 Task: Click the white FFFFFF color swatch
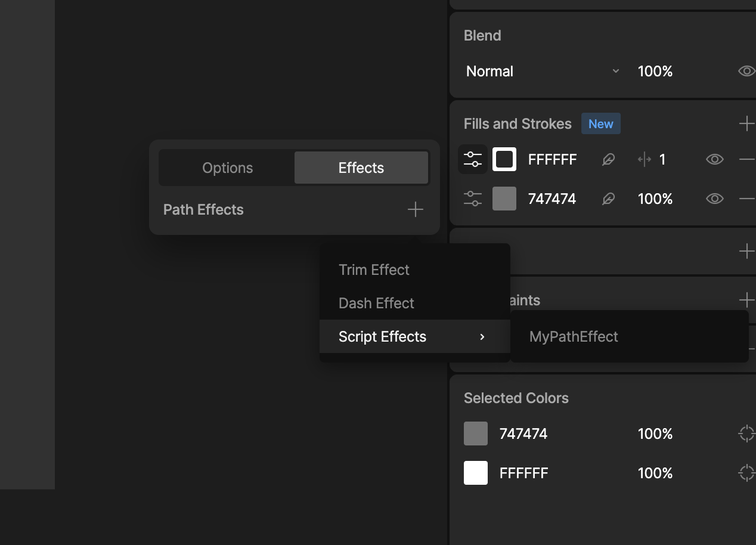(x=504, y=159)
